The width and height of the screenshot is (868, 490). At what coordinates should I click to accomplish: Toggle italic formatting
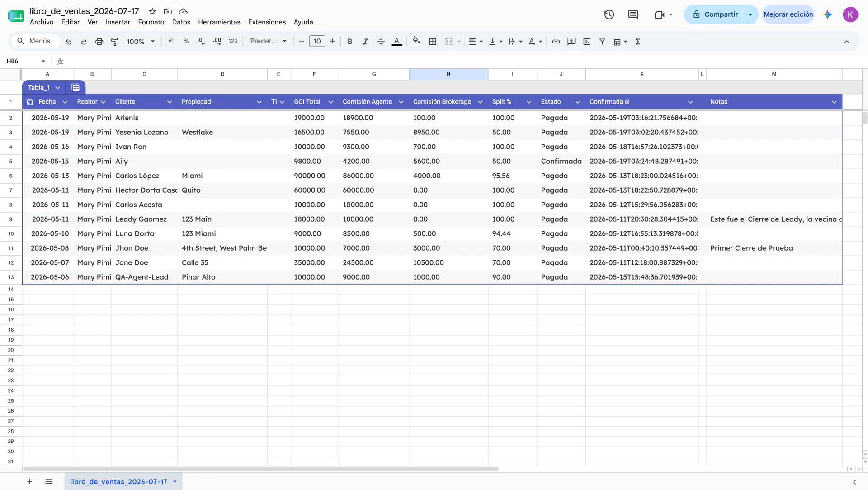point(365,41)
